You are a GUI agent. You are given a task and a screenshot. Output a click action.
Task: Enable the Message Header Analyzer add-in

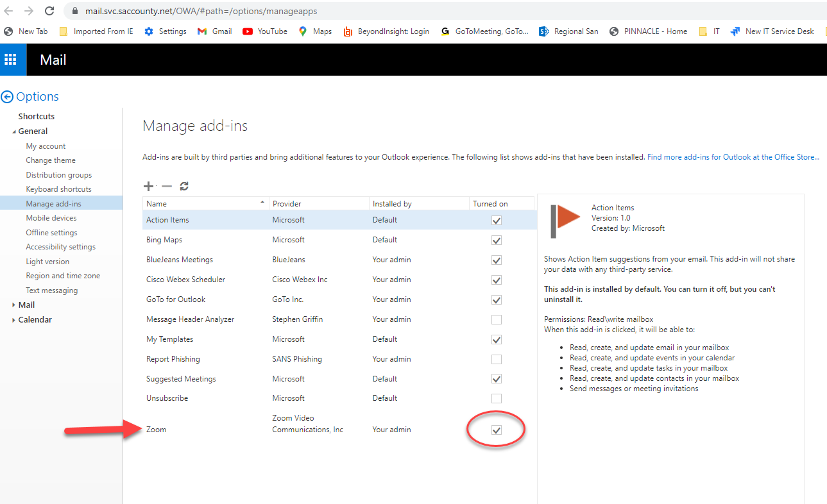tap(496, 319)
